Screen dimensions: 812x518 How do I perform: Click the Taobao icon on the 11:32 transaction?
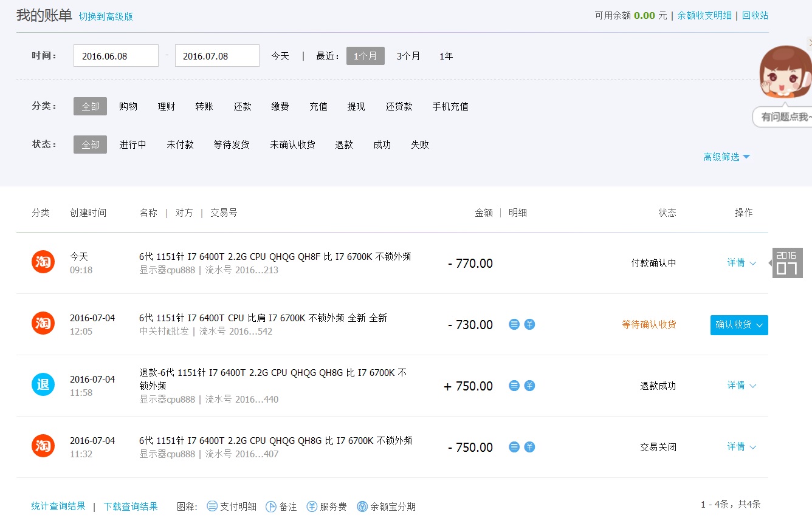point(43,446)
